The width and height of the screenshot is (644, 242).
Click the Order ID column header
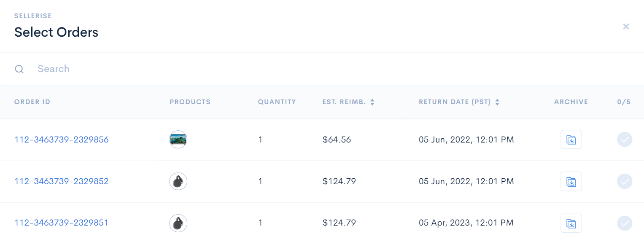click(x=32, y=102)
